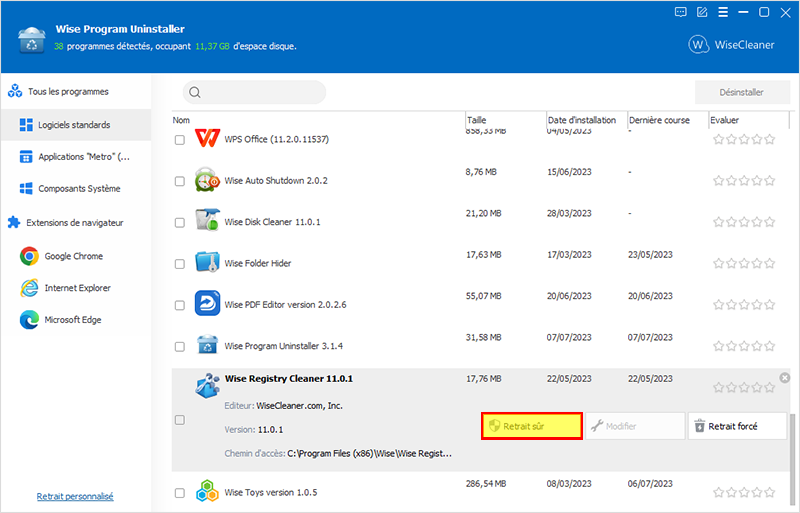Rate WPS Office with five stars
Viewport: 800px width, 513px height.
pyautogui.click(x=770, y=139)
